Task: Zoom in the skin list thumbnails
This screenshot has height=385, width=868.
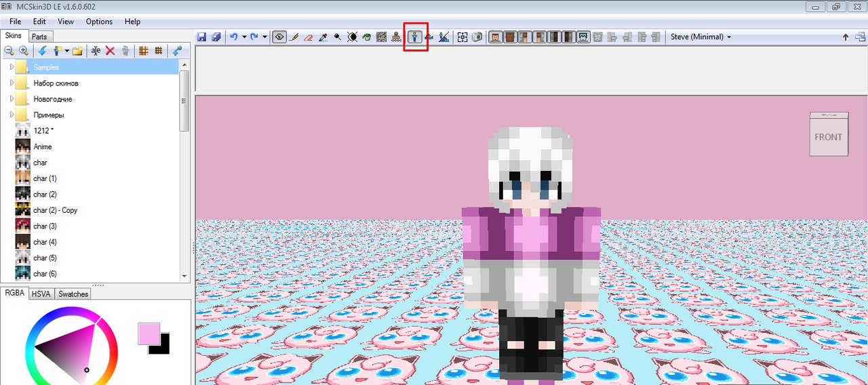Action: coord(24,51)
